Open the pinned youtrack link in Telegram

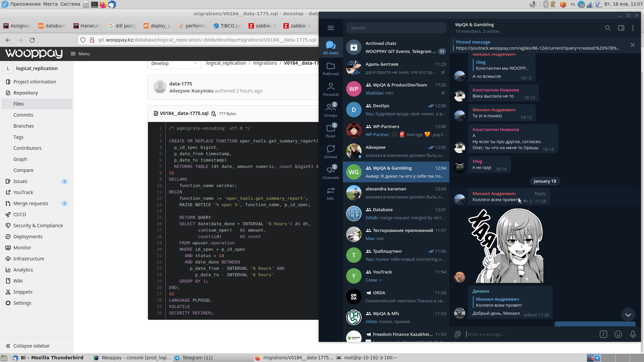coord(538,48)
